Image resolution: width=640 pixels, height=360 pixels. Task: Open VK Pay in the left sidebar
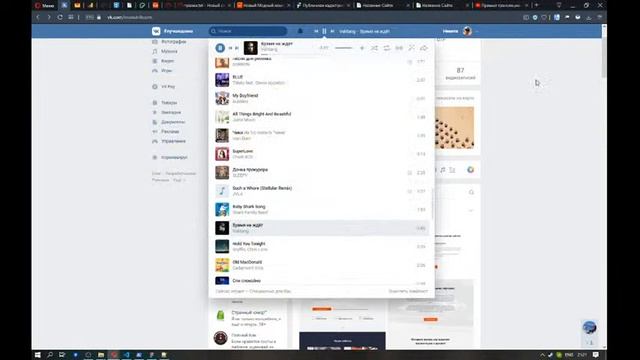click(x=168, y=87)
